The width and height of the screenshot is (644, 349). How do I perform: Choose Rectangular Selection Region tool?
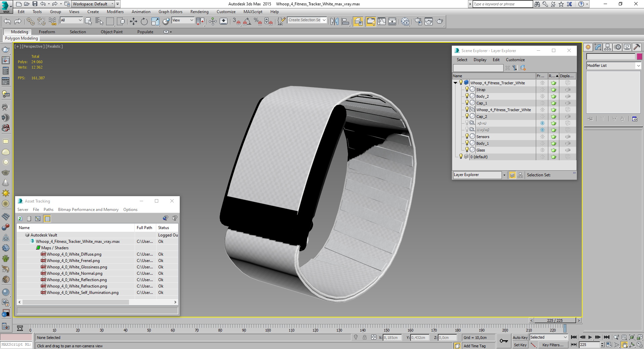tap(110, 21)
